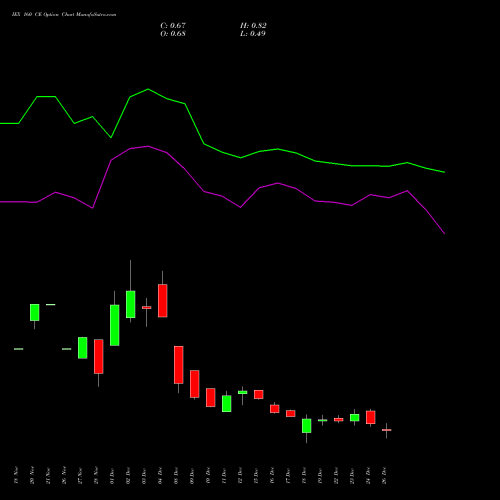Click the chart title text at the top left
This screenshot has width=500, height=500.
(64, 15)
